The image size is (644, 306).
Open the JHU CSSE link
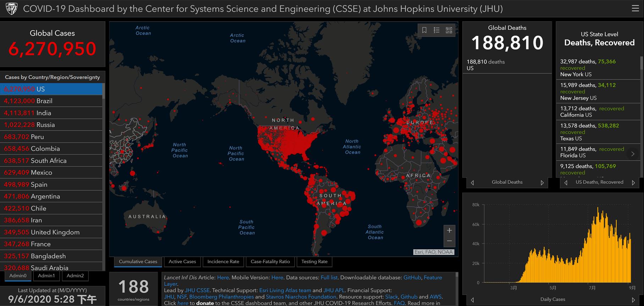pyautogui.click(x=197, y=290)
